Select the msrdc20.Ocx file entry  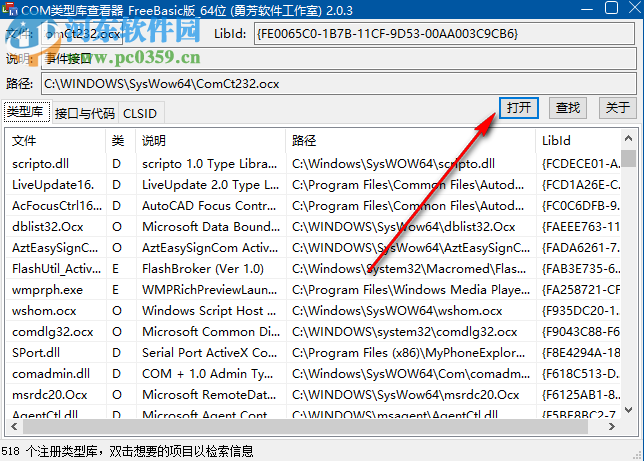point(50,394)
